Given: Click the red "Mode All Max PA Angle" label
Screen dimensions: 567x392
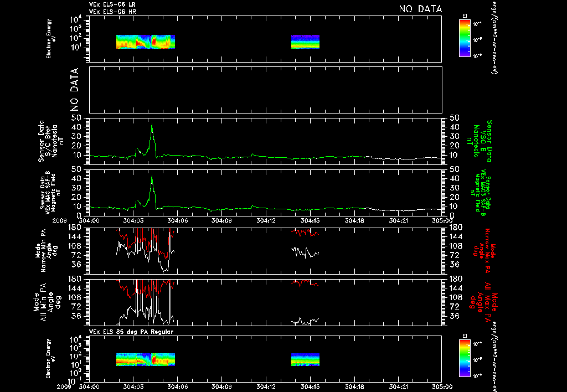Looking at the screenshot, I should pos(483,302).
